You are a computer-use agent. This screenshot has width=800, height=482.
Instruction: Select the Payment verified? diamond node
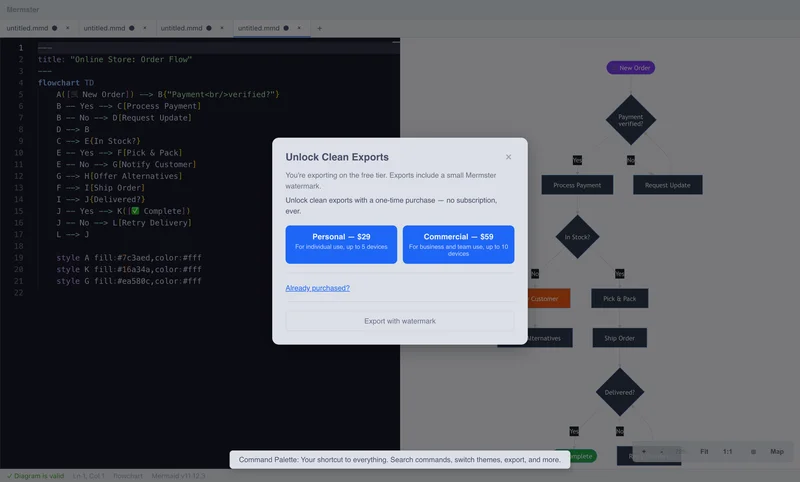631,120
